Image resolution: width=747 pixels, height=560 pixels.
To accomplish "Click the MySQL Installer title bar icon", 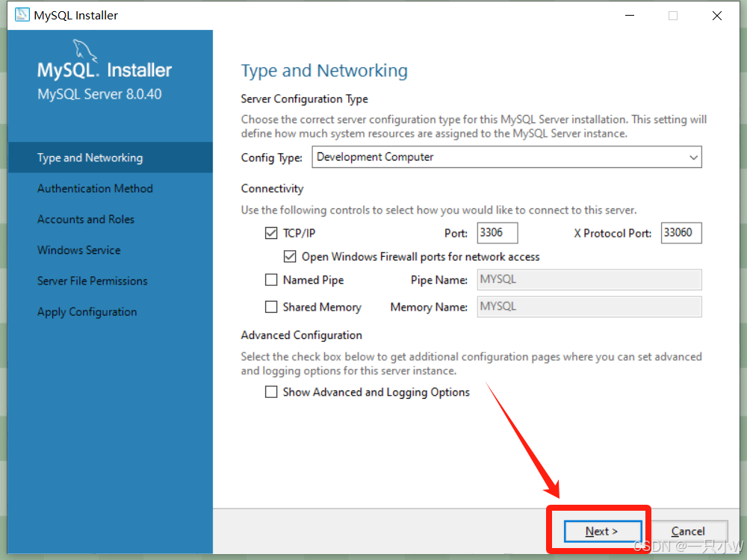I will coord(22,15).
